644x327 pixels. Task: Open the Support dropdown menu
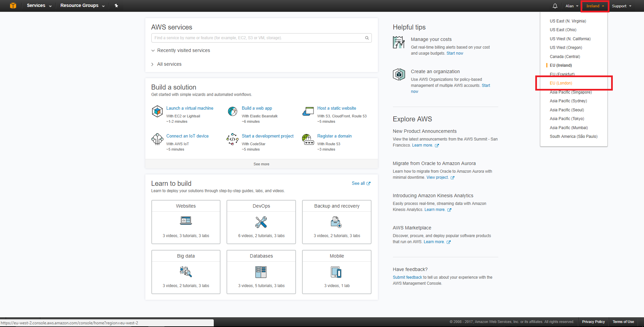pyautogui.click(x=622, y=6)
